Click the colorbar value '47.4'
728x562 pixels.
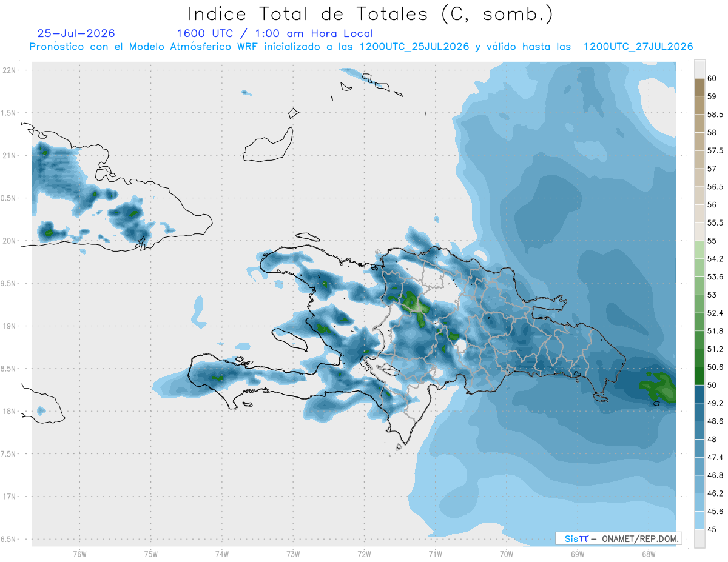(x=715, y=458)
